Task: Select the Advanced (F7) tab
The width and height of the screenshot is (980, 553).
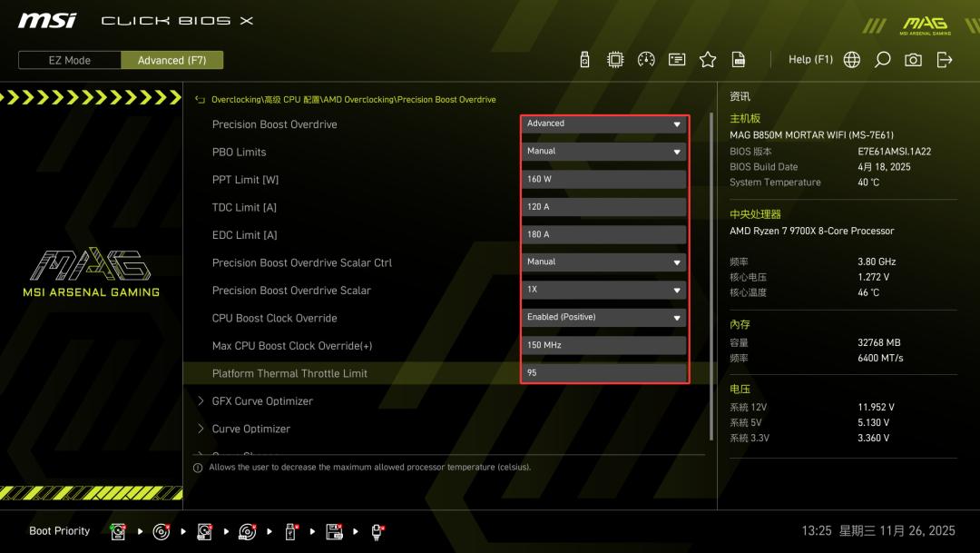Action: tap(171, 61)
